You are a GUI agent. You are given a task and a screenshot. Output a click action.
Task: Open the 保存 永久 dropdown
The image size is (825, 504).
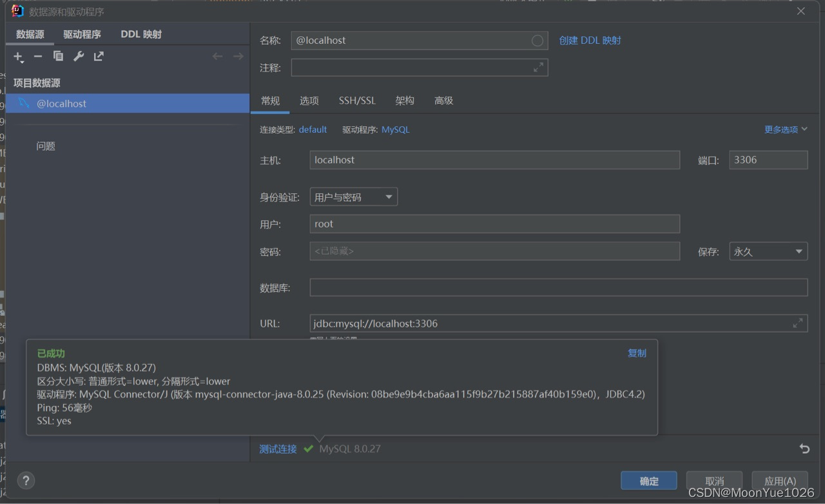[x=768, y=251]
